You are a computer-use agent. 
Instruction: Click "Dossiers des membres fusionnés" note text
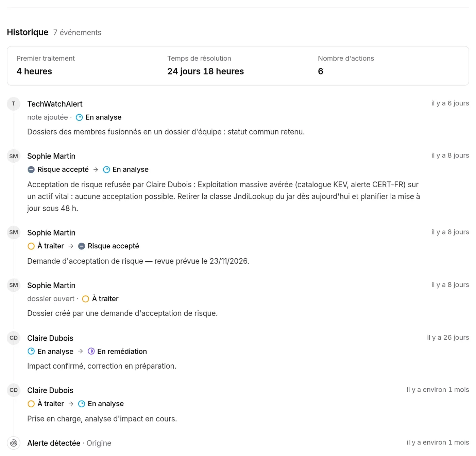(166, 132)
